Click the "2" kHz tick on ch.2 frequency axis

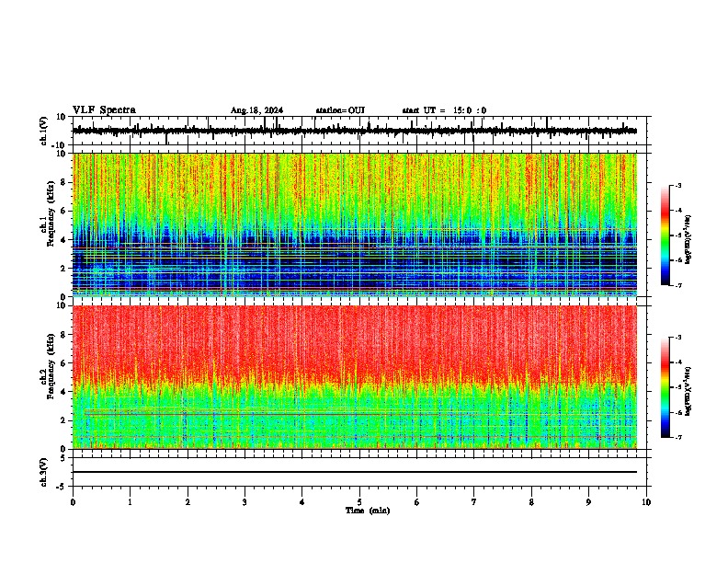tap(63, 420)
